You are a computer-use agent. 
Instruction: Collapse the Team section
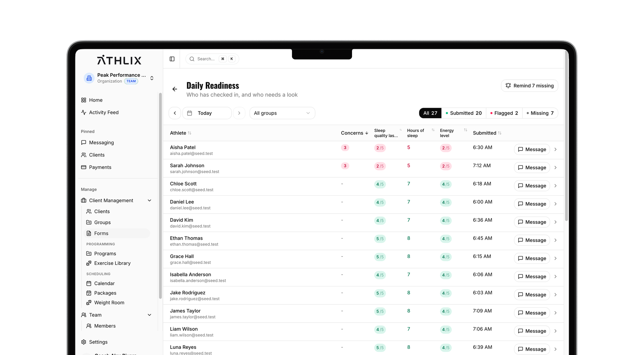pos(150,315)
